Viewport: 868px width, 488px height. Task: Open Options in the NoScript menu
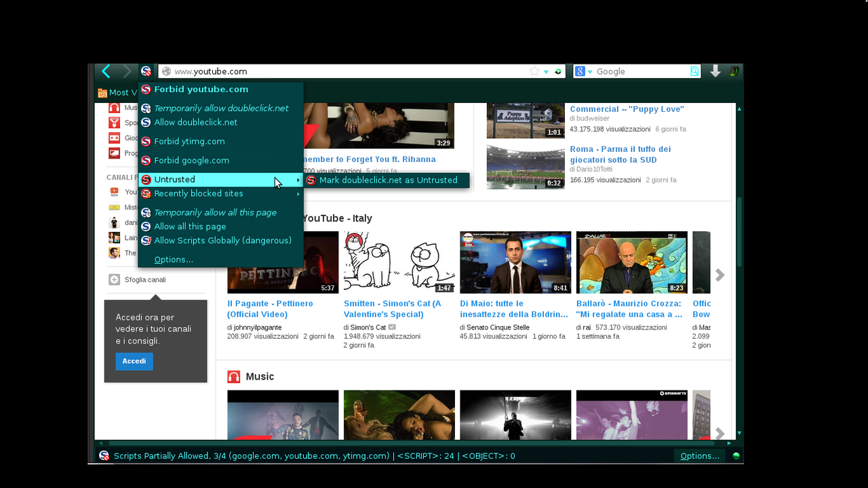pyautogui.click(x=220, y=260)
